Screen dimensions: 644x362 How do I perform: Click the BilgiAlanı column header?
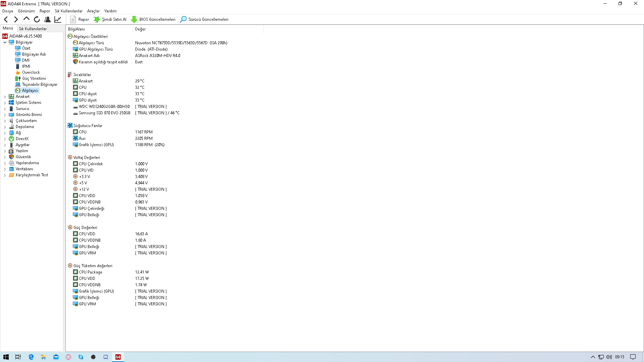click(x=99, y=29)
